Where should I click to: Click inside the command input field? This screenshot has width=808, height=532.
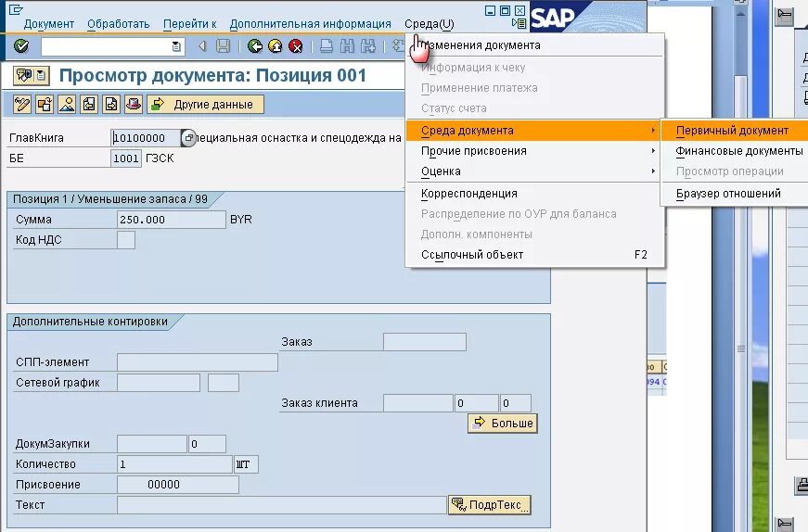coord(107,47)
